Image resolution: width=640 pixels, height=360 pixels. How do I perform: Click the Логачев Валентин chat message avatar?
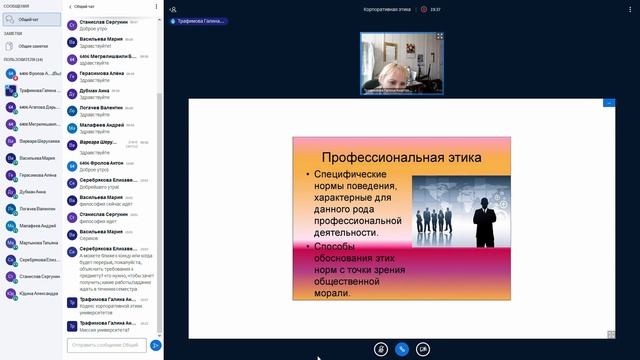(x=72, y=111)
